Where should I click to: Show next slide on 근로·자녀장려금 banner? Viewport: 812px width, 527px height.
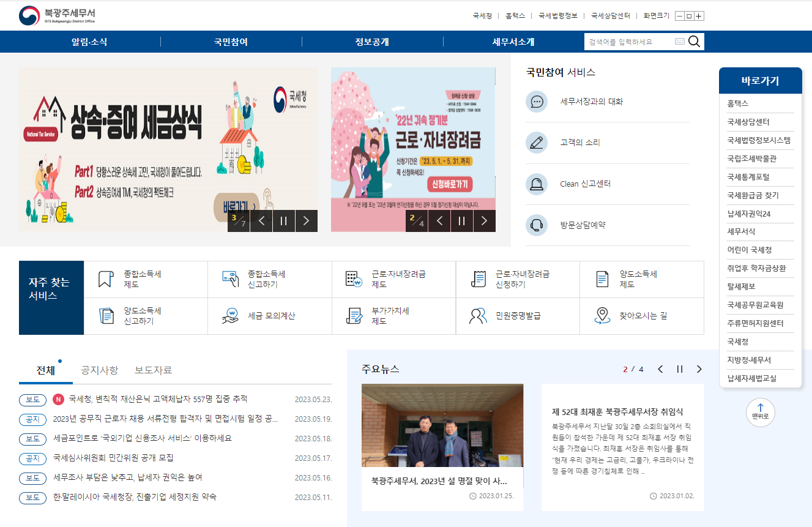(485, 221)
